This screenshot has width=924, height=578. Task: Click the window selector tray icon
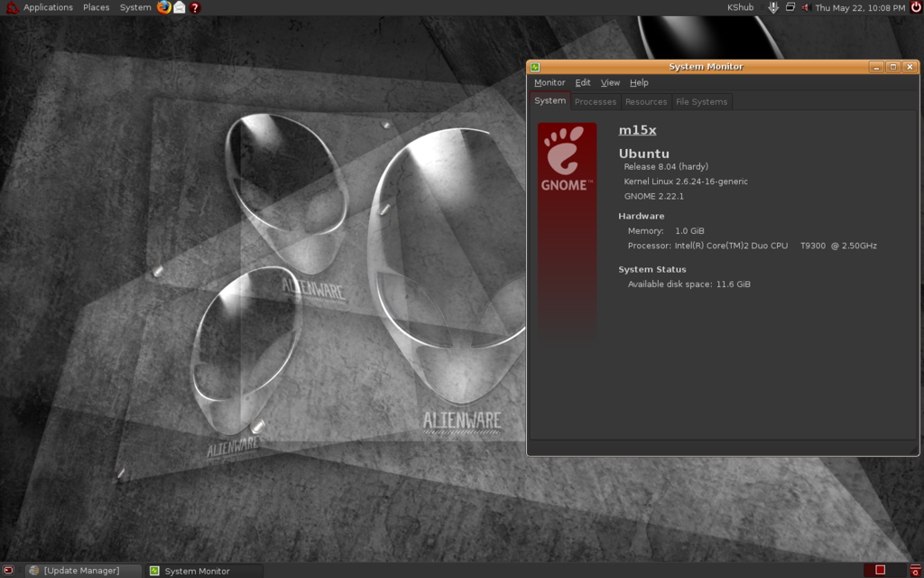tap(790, 7)
